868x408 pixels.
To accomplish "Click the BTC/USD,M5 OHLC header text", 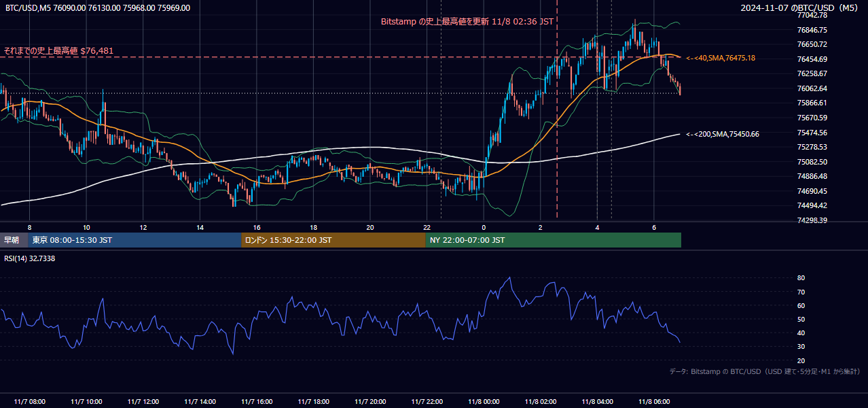I will pos(98,8).
